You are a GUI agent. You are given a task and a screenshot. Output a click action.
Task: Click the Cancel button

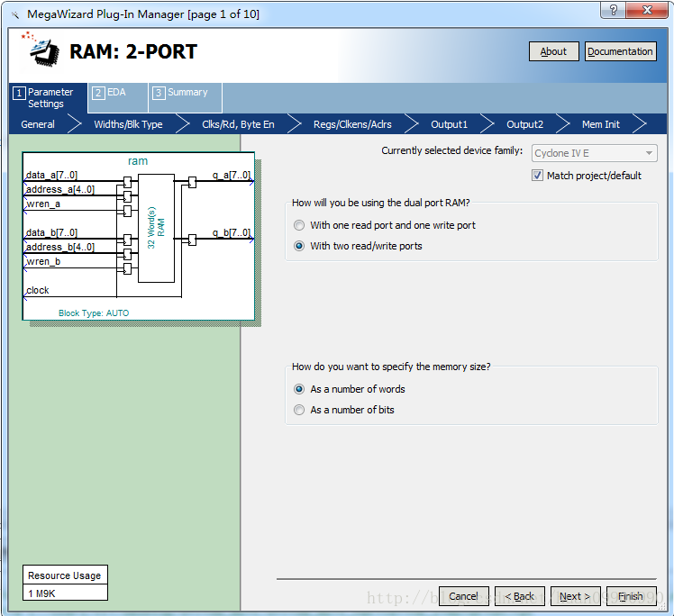[464, 596]
